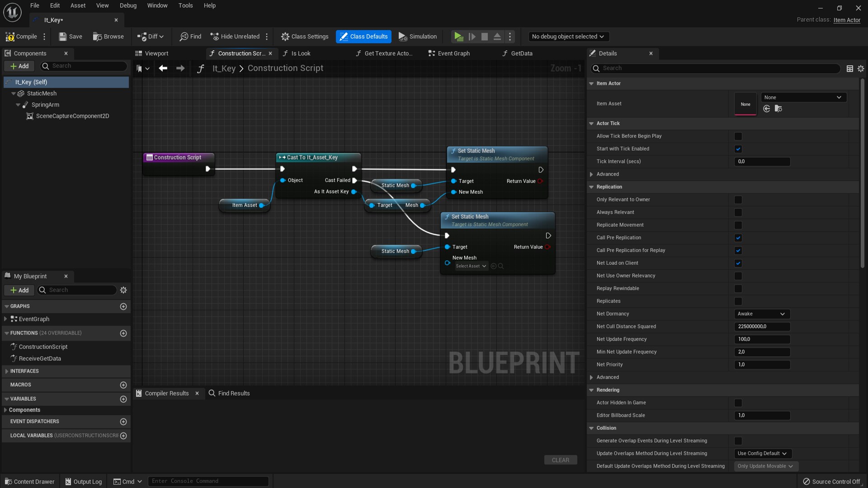The height and width of the screenshot is (488, 868).
Task: Open the Content Drawer
Action: click(29, 481)
